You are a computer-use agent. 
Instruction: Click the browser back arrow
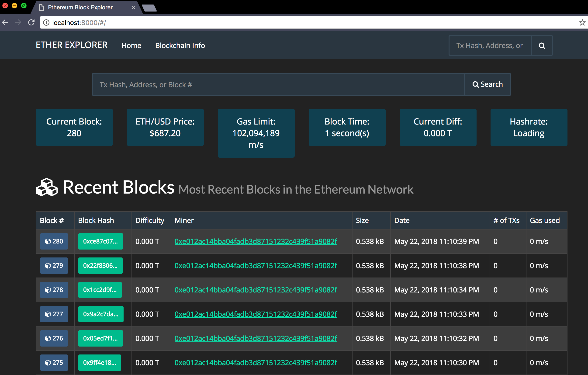(x=5, y=22)
